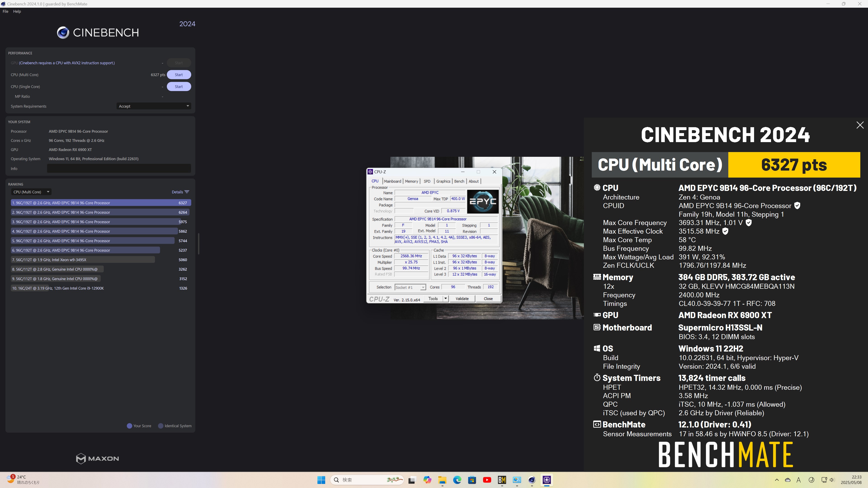Viewport: 868px width, 488px height.
Task: Click the MAXON logo
Action: point(97,458)
